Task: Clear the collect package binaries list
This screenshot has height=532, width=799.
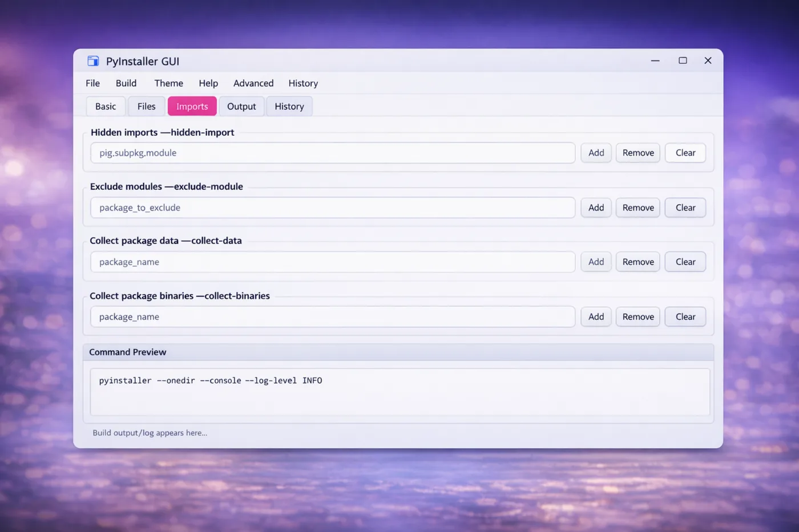Action: [685, 316]
